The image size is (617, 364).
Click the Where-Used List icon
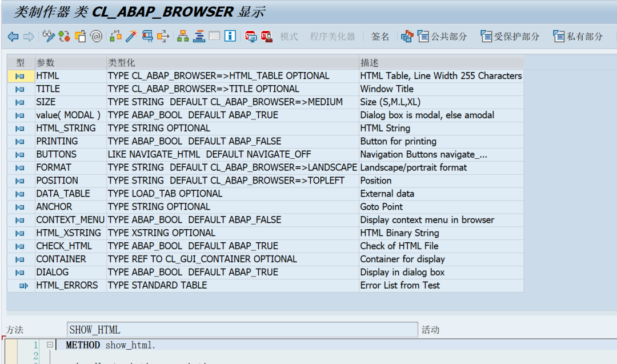pyautogui.click(x=163, y=37)
